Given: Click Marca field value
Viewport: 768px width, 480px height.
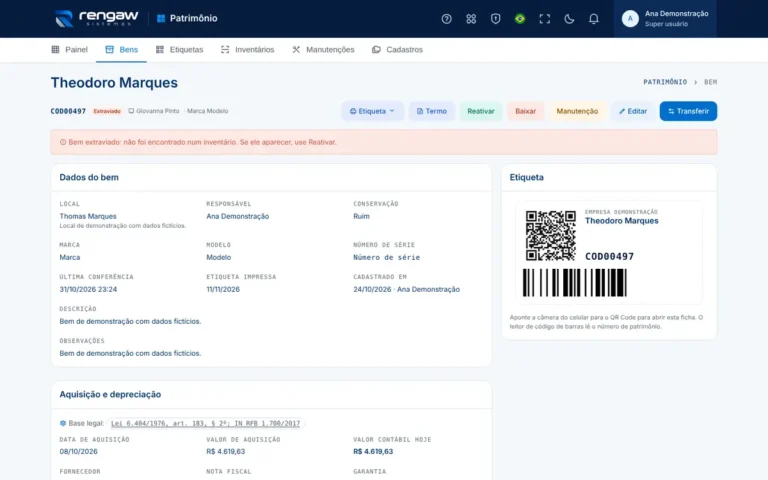Looking at the screenshot, I should (70, 257).
